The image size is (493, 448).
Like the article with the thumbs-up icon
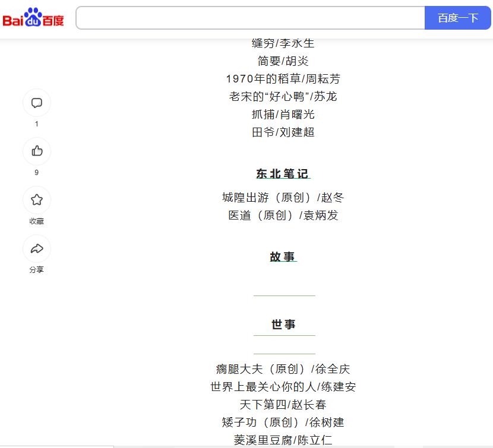37,151
